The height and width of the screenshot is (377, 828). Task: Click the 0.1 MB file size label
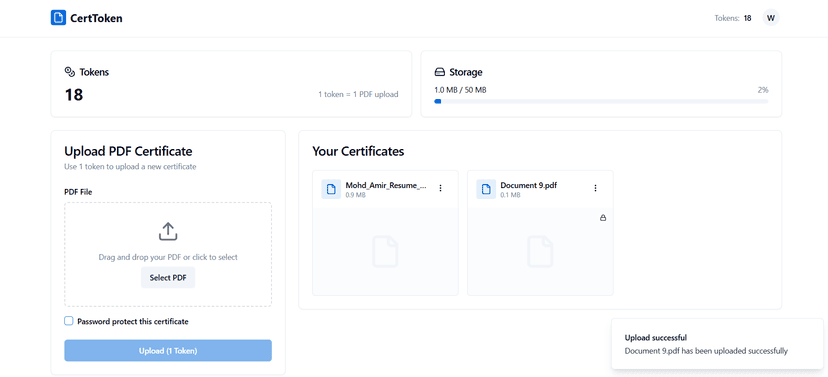pyautogui.click(x=510, y=195)
